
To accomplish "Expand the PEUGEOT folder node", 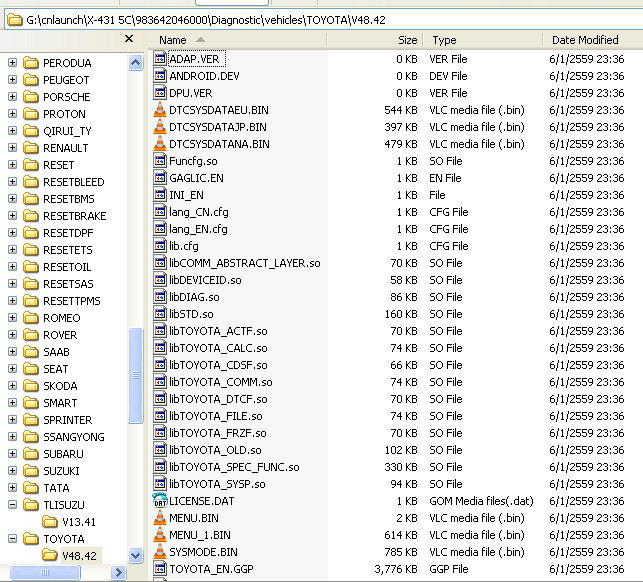I will pos(13,80).
